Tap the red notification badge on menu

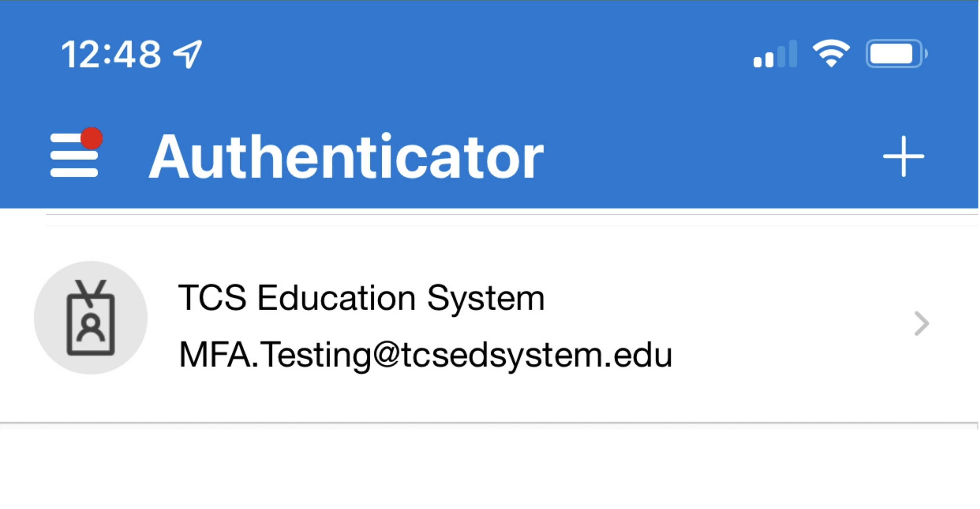pos(91,138)
